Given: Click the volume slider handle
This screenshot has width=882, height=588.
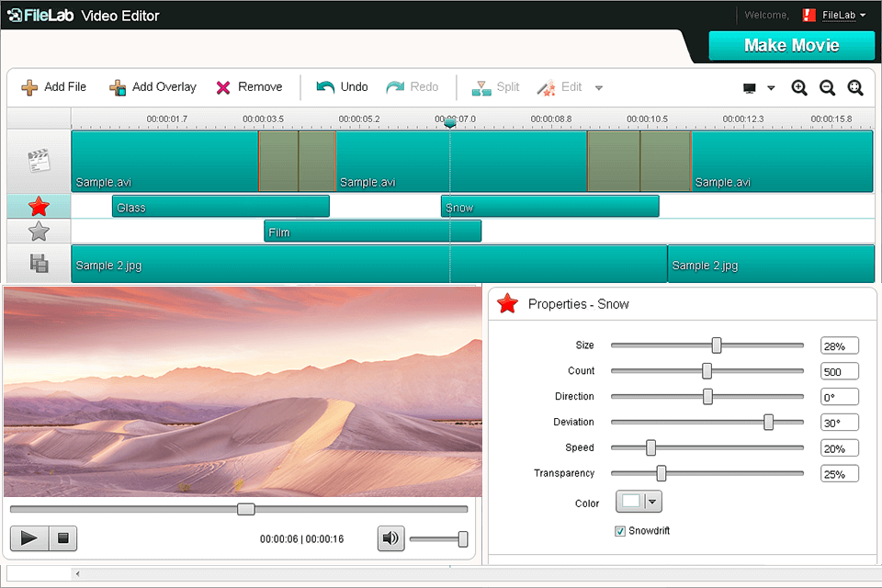Looking at the screenshot, I should pyautogui.click(x=463, y=539).
